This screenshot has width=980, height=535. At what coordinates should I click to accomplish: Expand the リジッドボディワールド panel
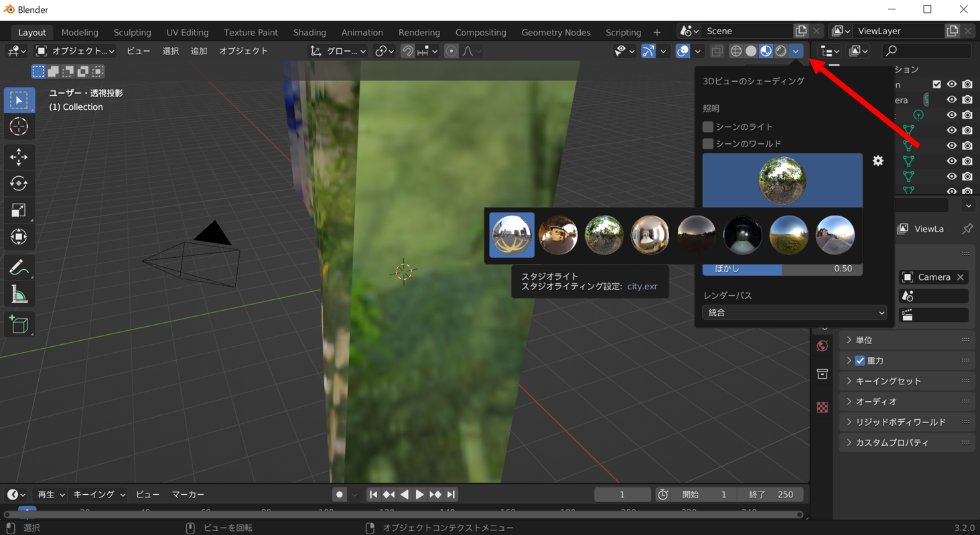click(907, 422)
